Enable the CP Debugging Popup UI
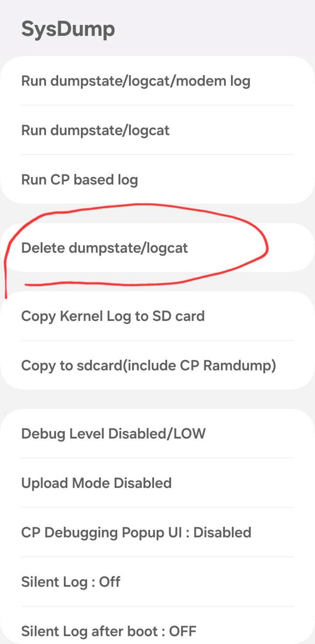The height and width of the screenshot is (644, 315). [157, 532]
